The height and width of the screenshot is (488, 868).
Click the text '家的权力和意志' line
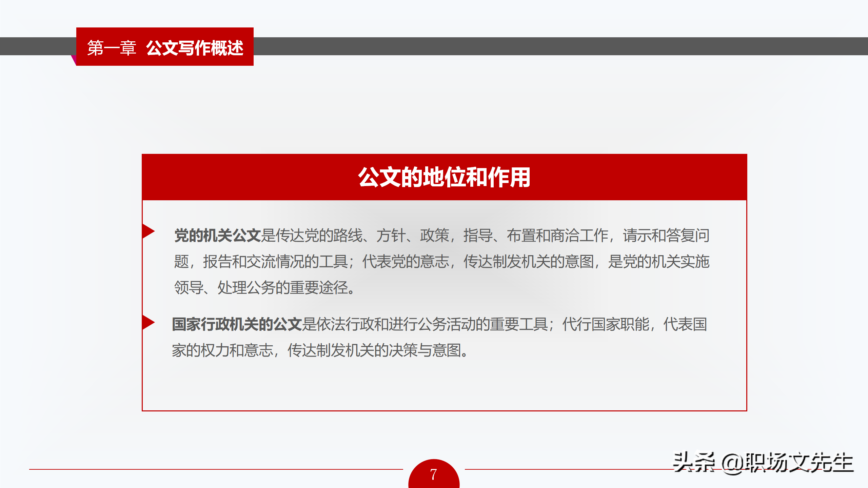pos(222,350)
